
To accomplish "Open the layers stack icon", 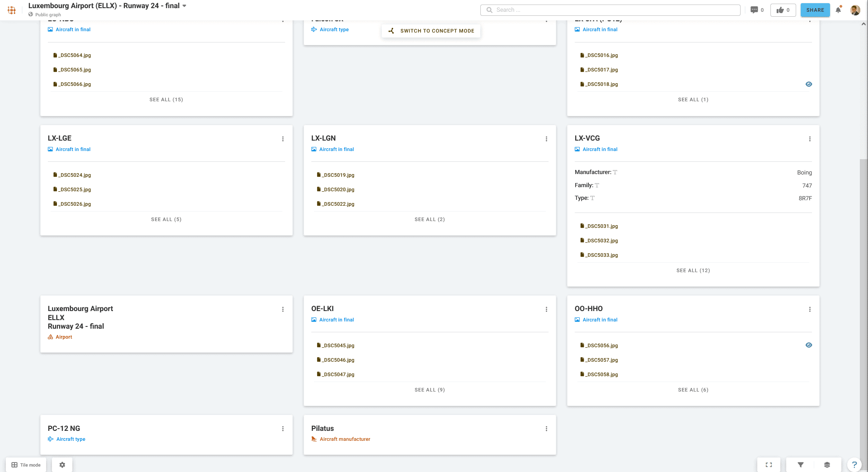I will [x=827, y=465].
